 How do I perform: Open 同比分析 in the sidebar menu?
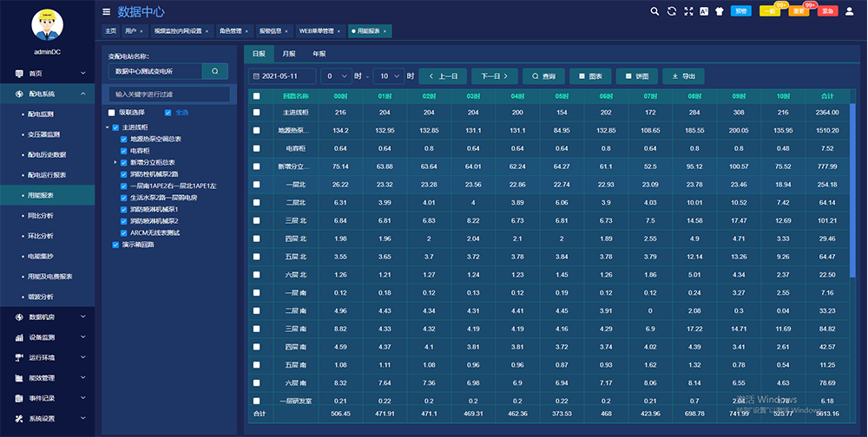pyautogui.click(x=41, y=215)
